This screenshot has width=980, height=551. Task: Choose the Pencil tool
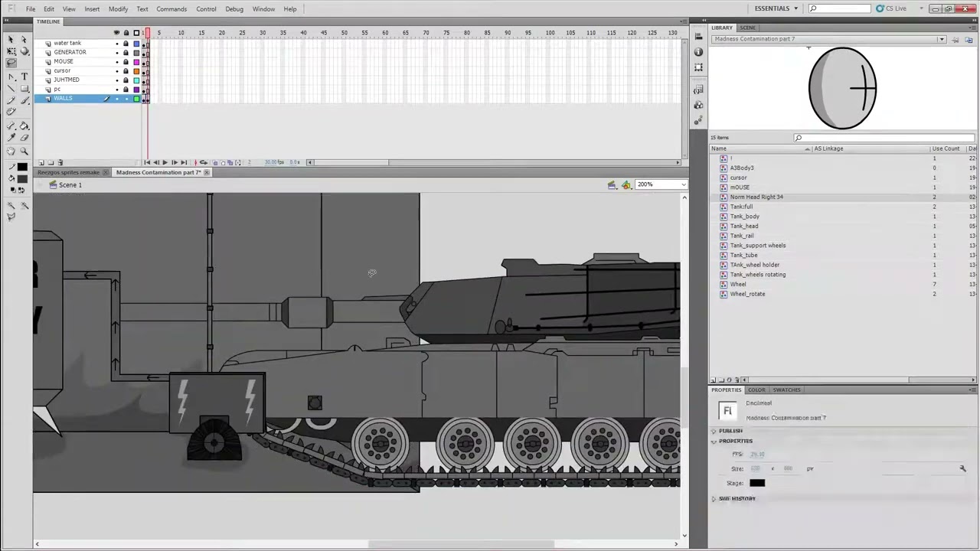11,101
